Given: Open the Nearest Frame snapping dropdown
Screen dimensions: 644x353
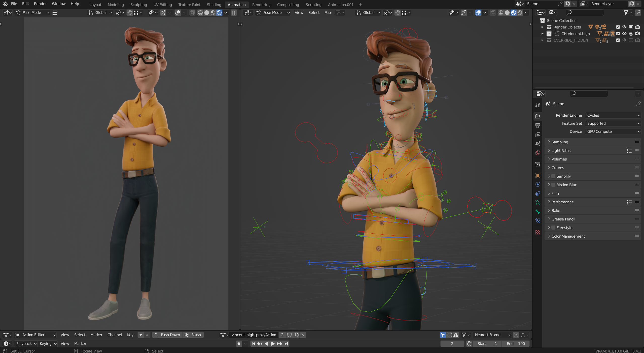Looking at the screenshot, I should pos(492,335).
